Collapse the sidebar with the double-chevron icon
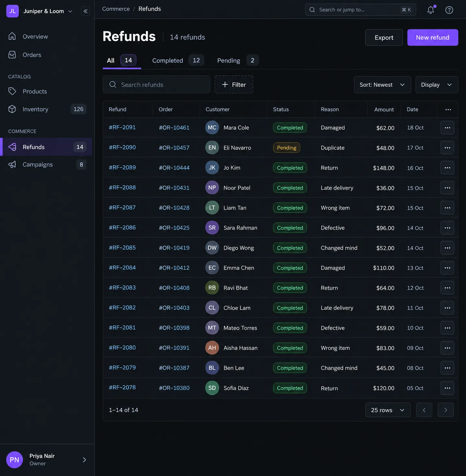This screenshot has height=476, width=466. click(x=85, y=11)
